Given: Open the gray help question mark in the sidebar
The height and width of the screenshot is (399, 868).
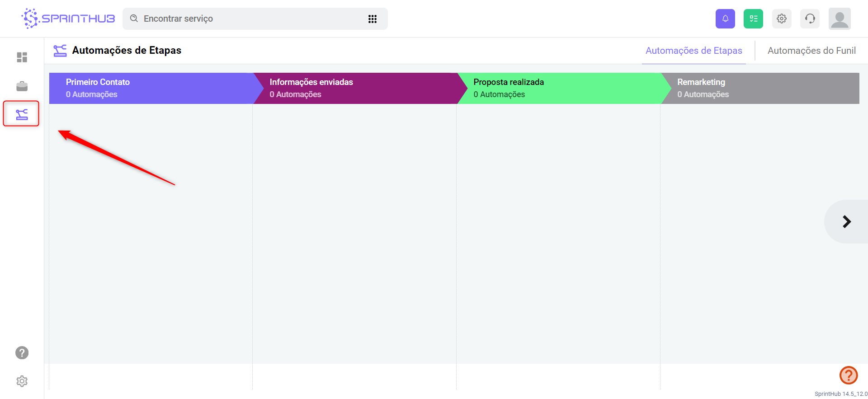Looking at the screenshot, I should tap(22, 353).
